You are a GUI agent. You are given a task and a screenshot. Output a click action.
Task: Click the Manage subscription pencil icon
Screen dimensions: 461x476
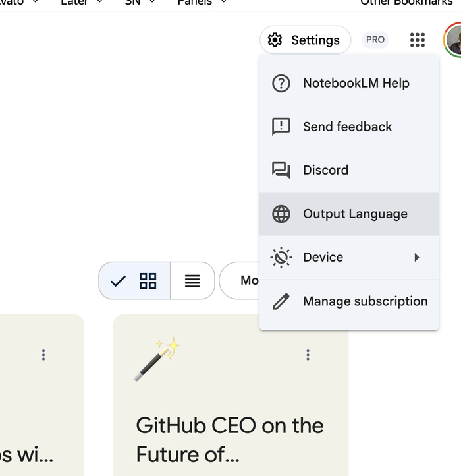coord(281,301)
